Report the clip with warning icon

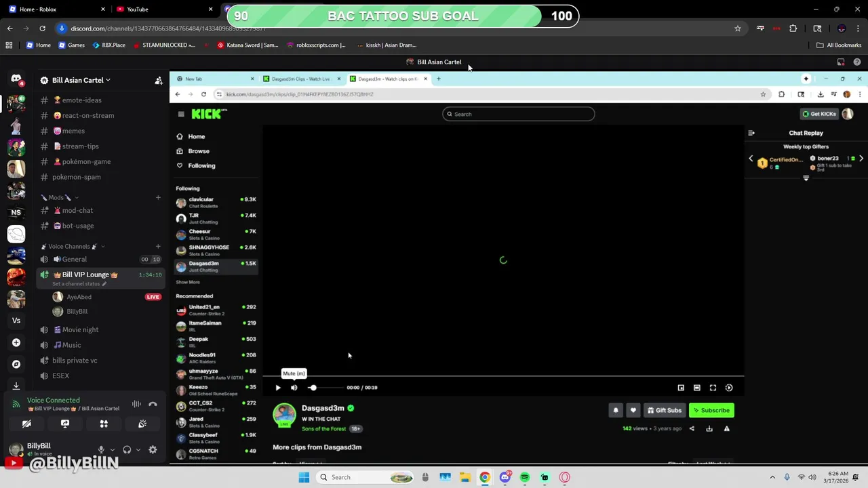727,428
